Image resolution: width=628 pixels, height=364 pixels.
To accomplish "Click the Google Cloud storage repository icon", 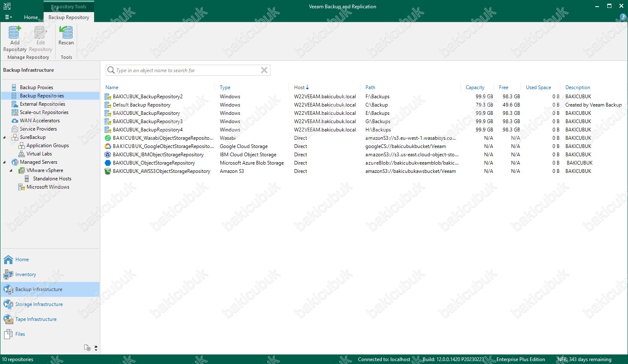I will (x=108, y=146).
